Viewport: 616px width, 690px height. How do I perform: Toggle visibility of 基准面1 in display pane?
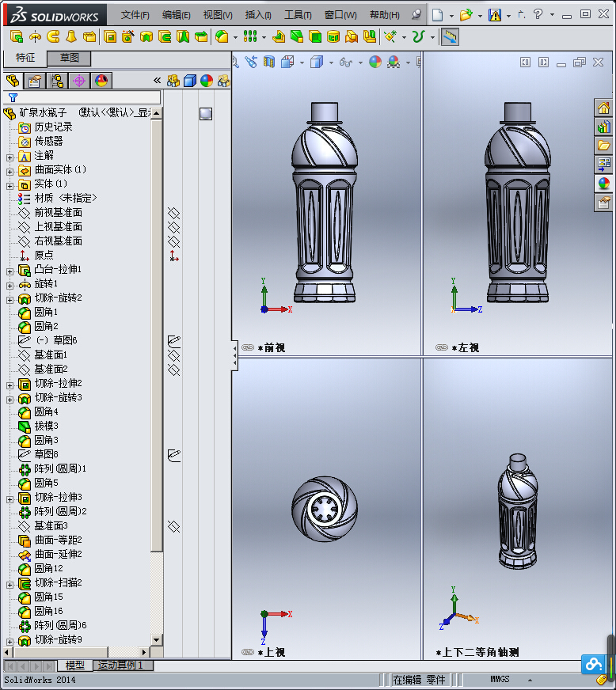(x=174, y=355)
